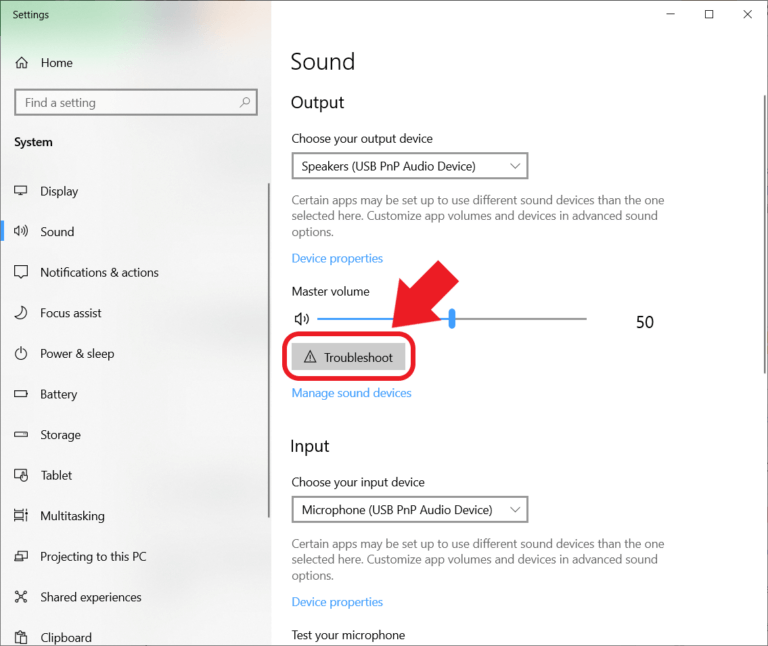768x646 pixels.
Task: Focus the Find a setting search box
Action: click(x=125, y=102)
